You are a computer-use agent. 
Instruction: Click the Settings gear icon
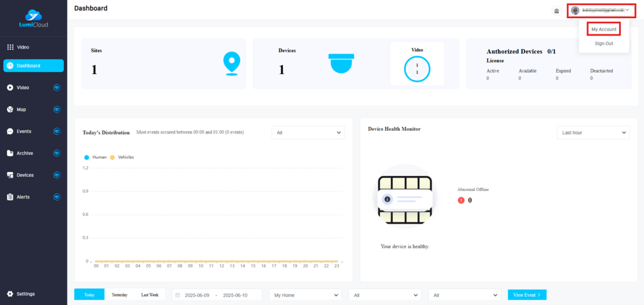click(x=10, y=294)
